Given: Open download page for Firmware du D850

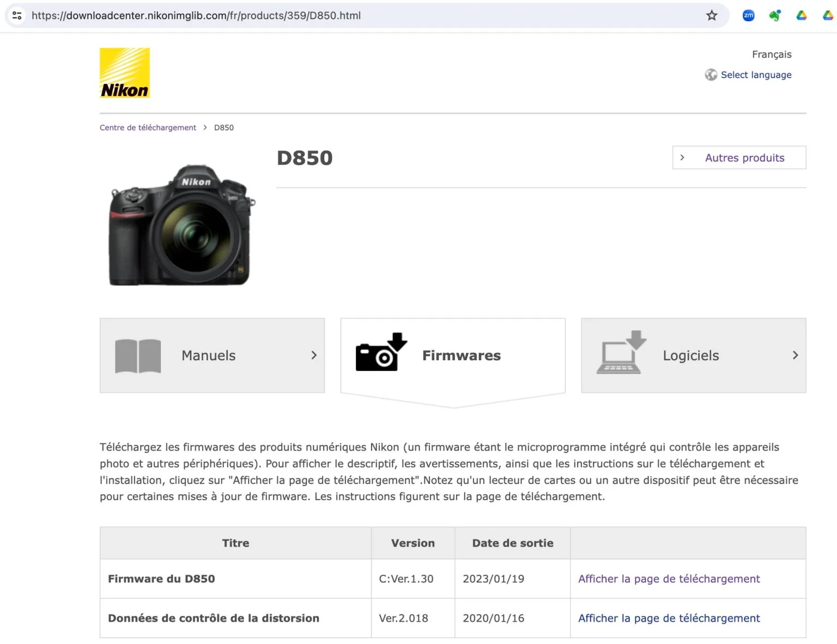Looking at the screenshot, I should coord(669,579).
